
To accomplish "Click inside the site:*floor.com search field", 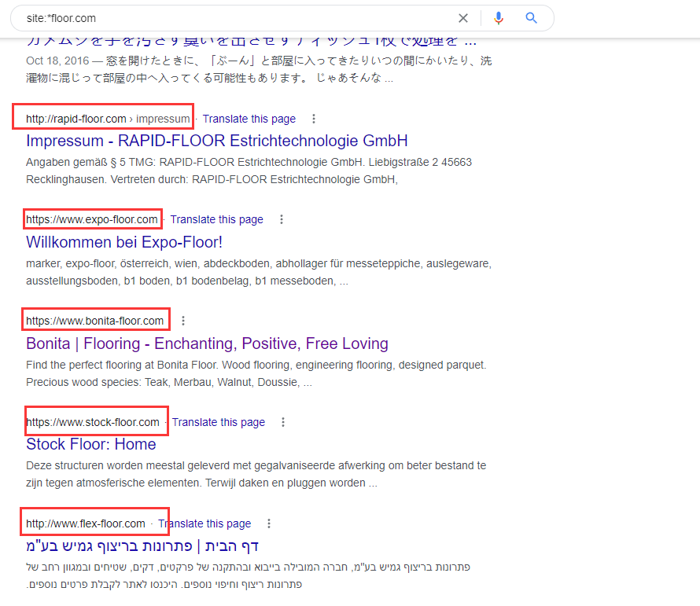I will click(x=236, y=18).
